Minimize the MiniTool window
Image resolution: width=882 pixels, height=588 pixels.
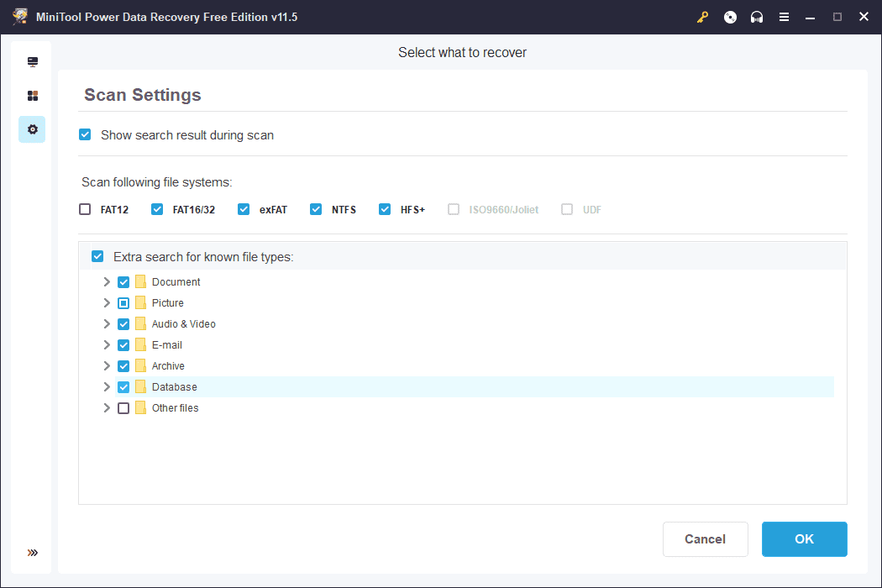810,17
